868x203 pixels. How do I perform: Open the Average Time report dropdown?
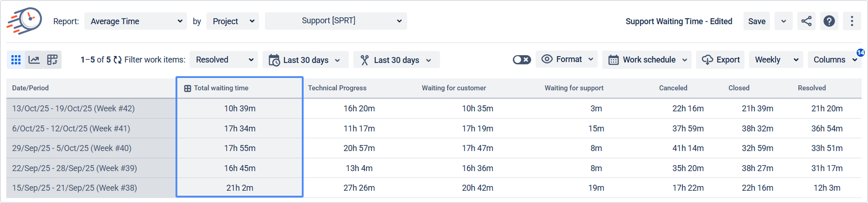135,21
